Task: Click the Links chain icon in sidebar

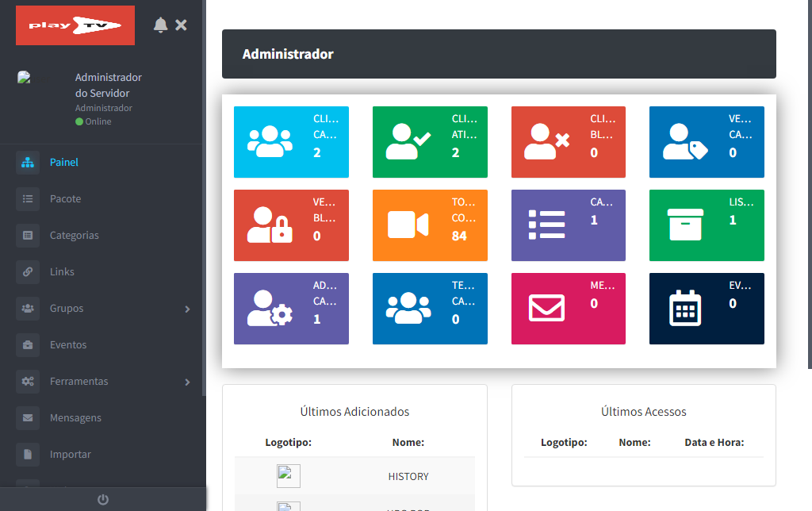Action: [28, 271]
